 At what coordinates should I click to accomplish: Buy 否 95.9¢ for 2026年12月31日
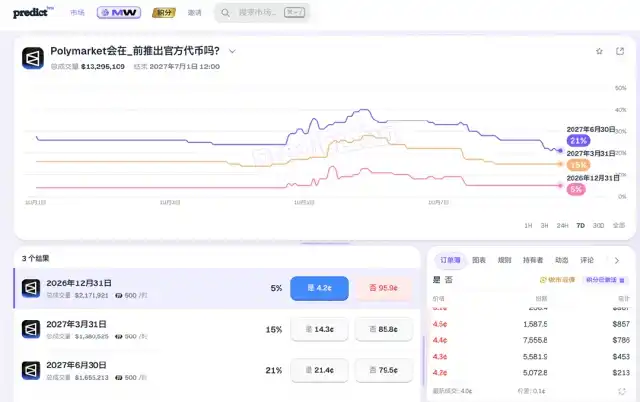(383, 288)
